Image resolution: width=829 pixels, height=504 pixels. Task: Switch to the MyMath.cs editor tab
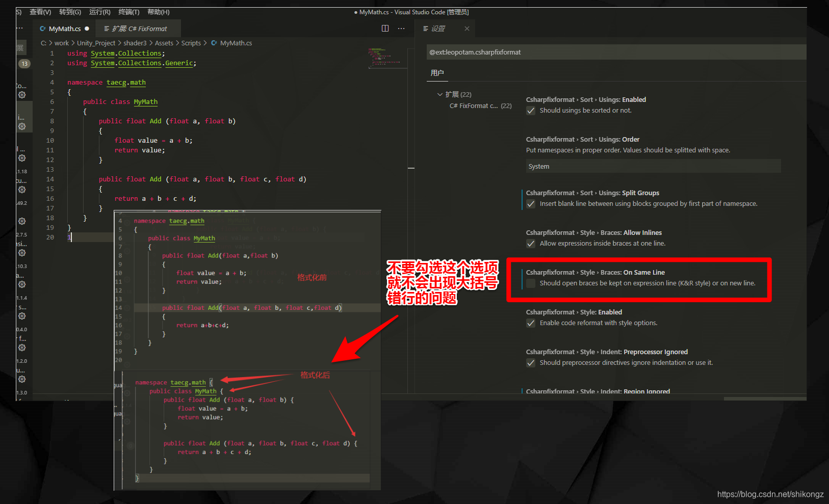coord(64,29)
